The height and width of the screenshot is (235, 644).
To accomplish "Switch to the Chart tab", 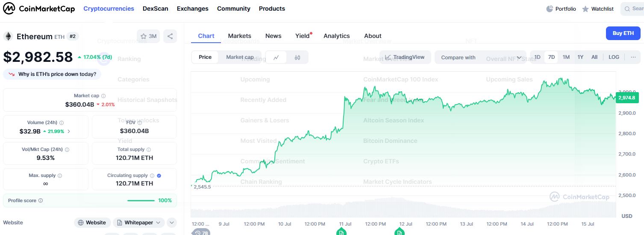I will (206, 36).
